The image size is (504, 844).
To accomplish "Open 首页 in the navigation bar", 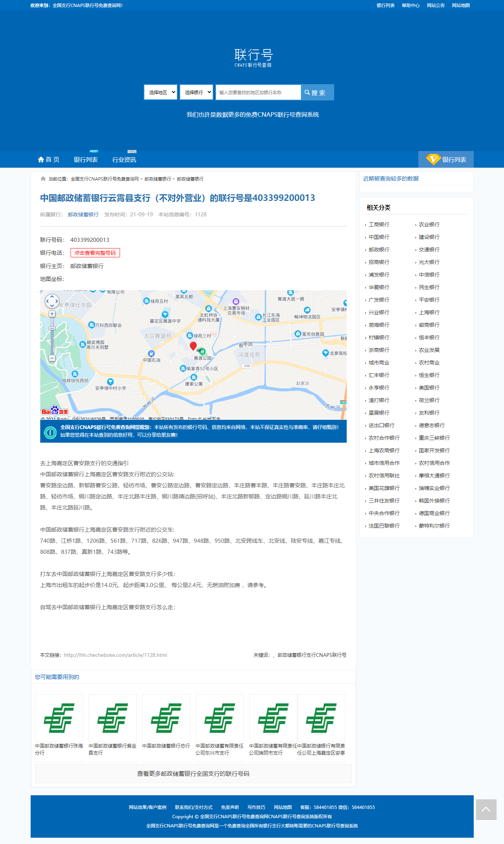I will (48, 159).
